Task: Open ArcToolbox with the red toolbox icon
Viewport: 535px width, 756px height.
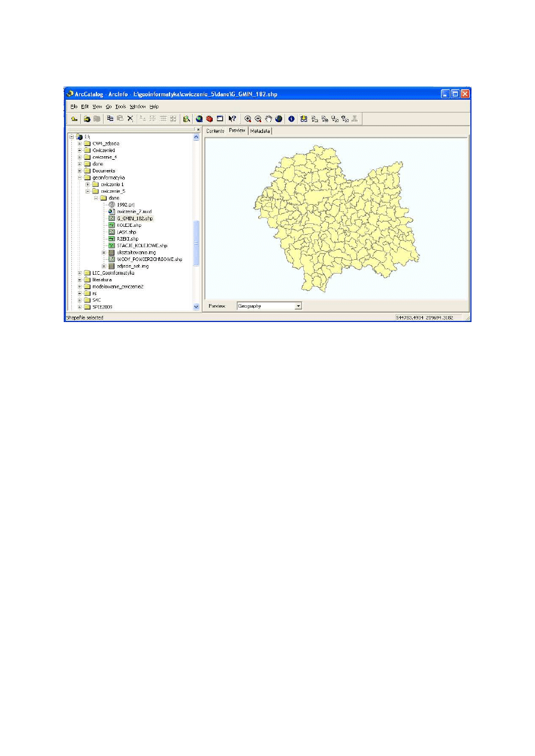Action: click(210, 119)
